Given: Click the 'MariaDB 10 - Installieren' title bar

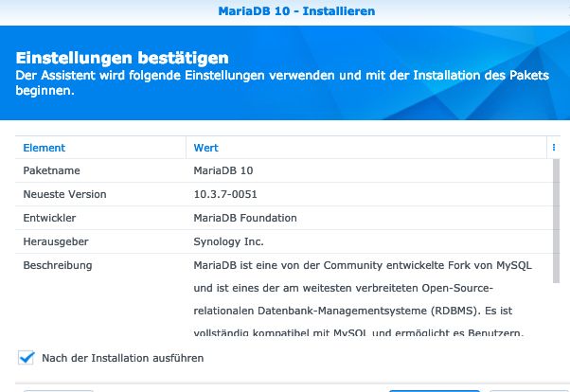Looking at the screenshot, I should click(x=284, y=11).
